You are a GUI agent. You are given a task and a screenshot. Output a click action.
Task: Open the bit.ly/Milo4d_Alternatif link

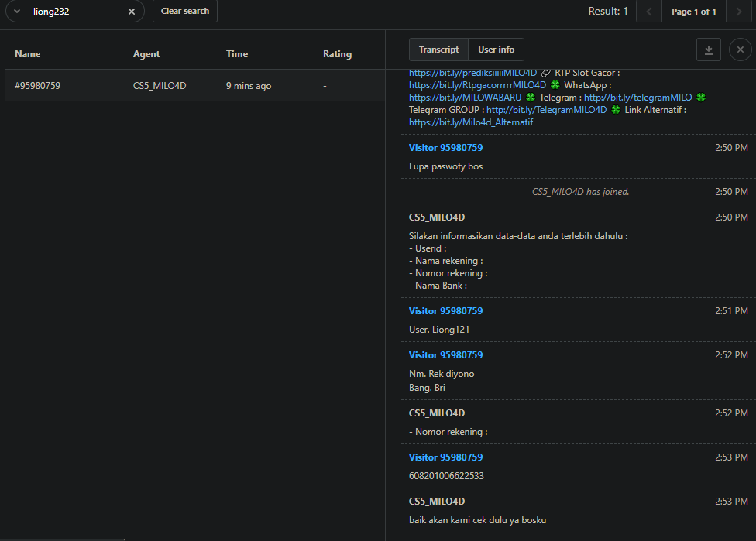pyautogui.click(x=471, y=122)
